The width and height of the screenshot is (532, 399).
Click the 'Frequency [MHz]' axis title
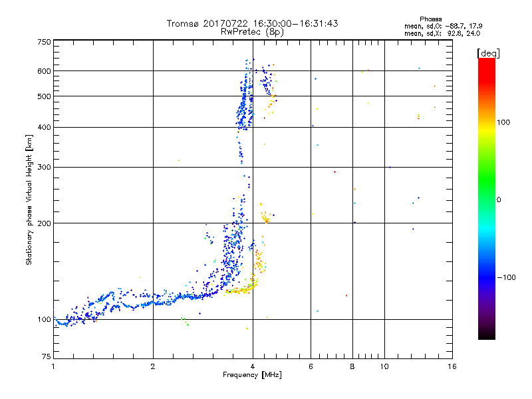252,375
